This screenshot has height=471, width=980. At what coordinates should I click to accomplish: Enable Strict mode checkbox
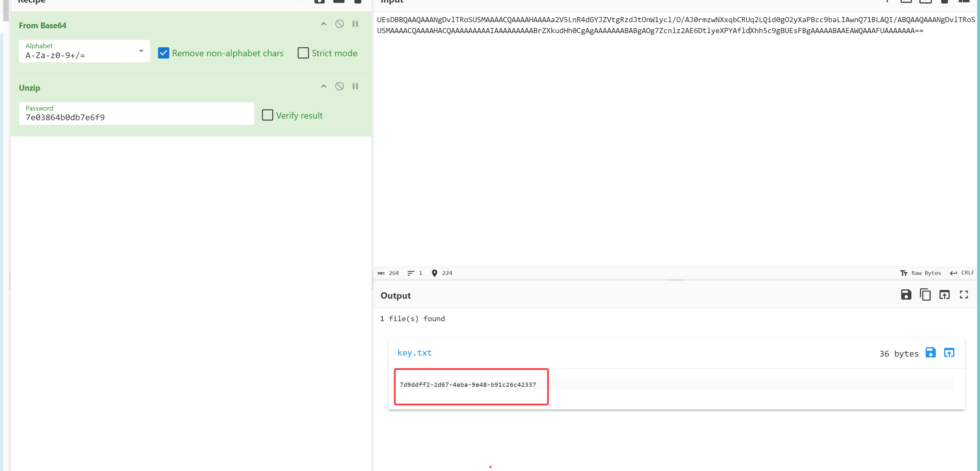tap(303, 53)
